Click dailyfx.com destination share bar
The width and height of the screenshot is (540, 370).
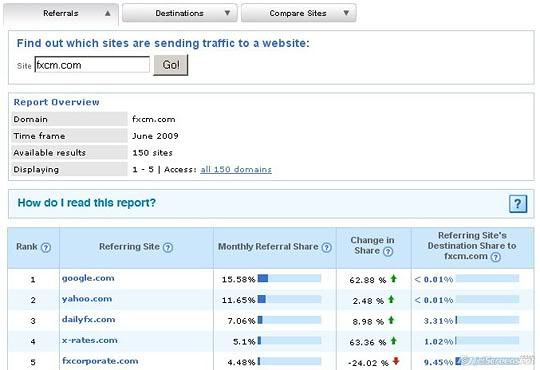tap(487, 320)
